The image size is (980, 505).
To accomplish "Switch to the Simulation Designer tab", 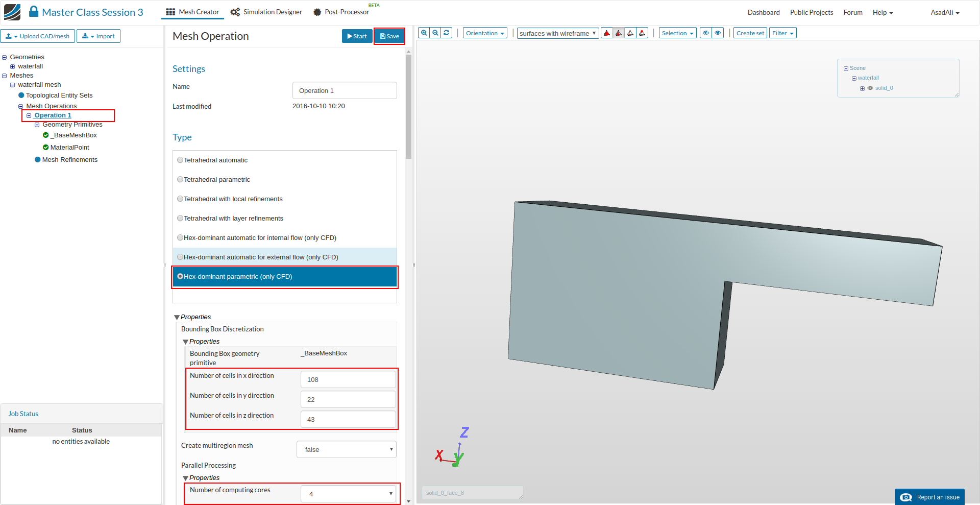I will (266, 12).
